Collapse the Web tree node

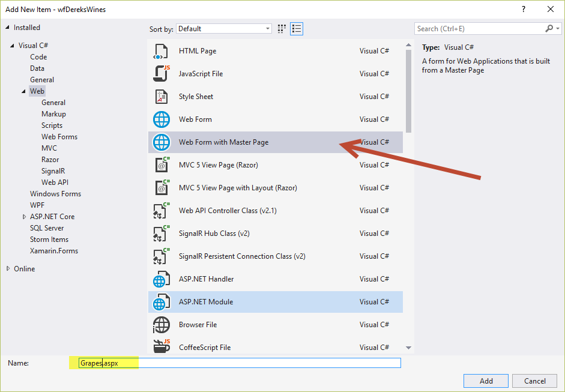click(24, 91)
